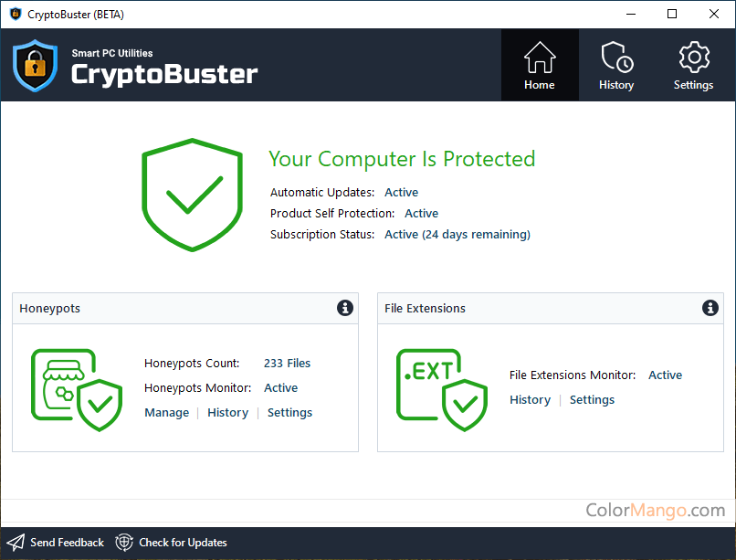
Task: Click Check for Updates text
Action: tap(183, 543)
